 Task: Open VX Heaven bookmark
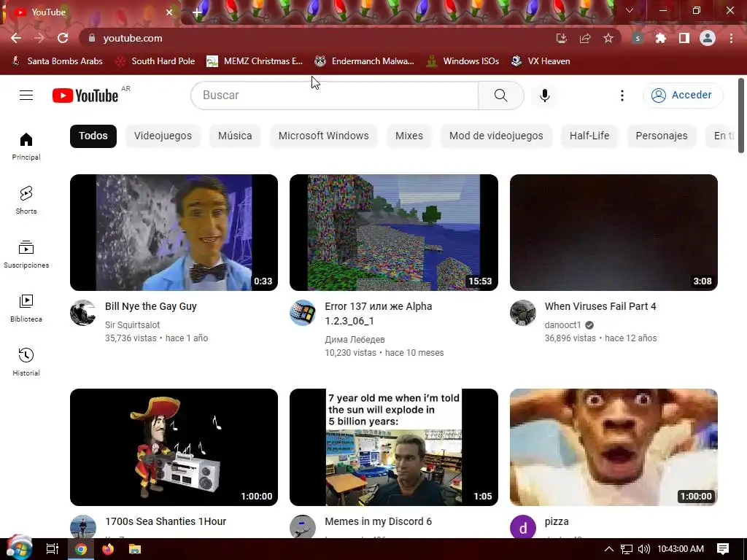(541, 61)
